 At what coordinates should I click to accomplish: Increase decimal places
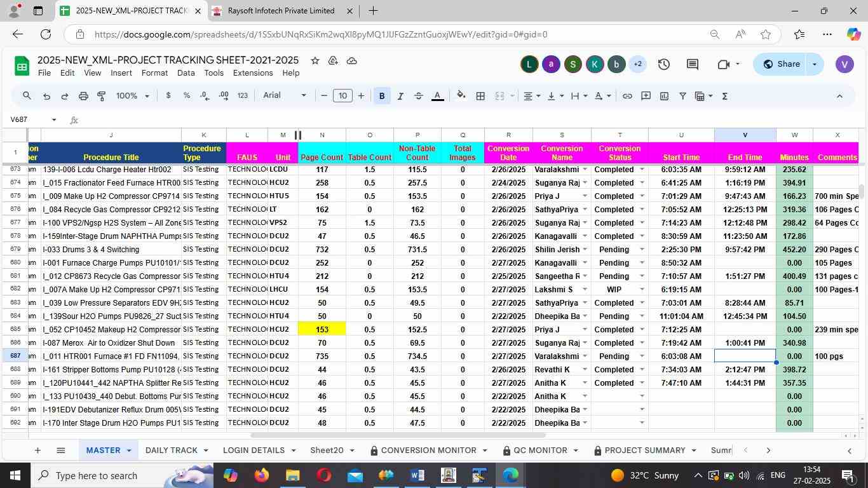pyautogui.click(x=224, y=96)
